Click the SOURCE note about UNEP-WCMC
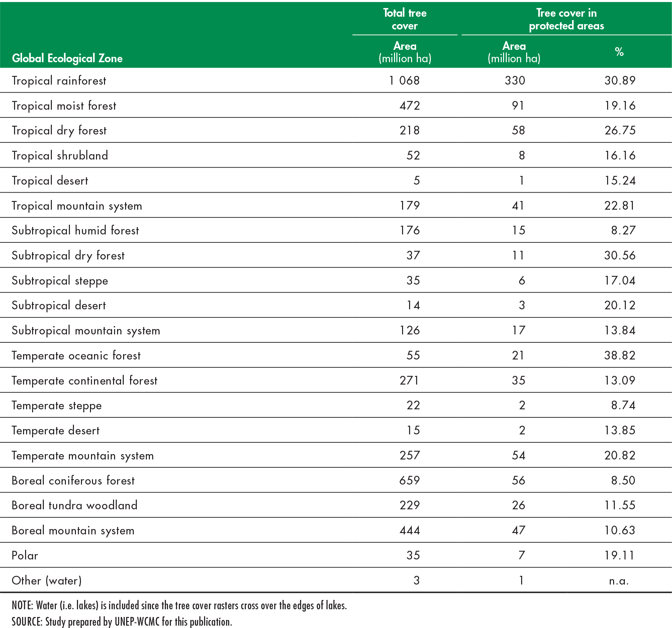Image resolution: width=672 pixels, height=628 pixels. pos(122,621)
